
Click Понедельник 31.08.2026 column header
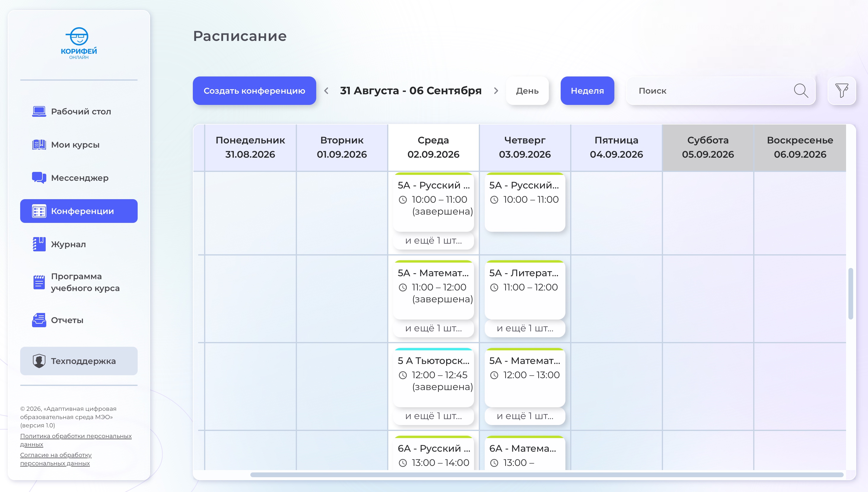coord(250,147)
